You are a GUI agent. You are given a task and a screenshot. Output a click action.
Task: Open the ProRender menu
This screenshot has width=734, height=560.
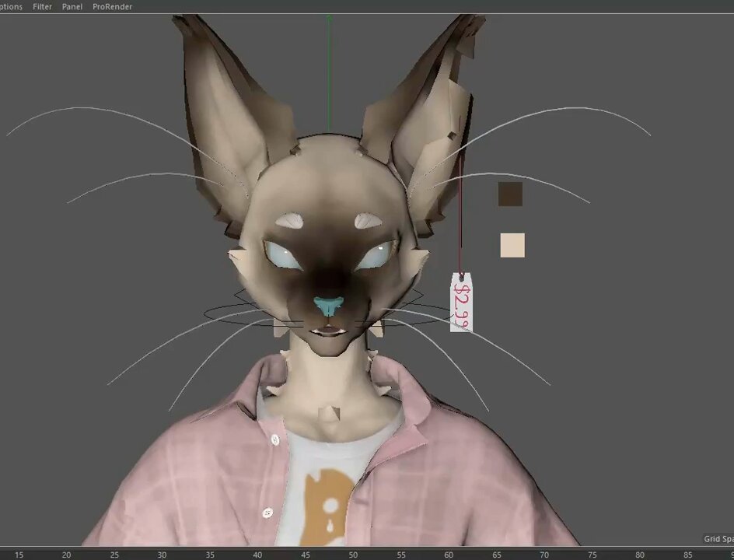point(112,6)
